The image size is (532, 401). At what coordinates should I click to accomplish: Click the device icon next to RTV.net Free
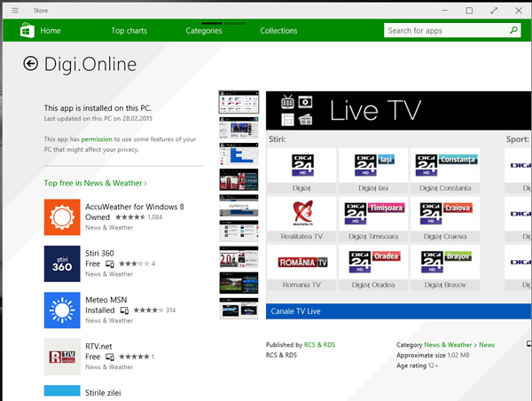110,357
